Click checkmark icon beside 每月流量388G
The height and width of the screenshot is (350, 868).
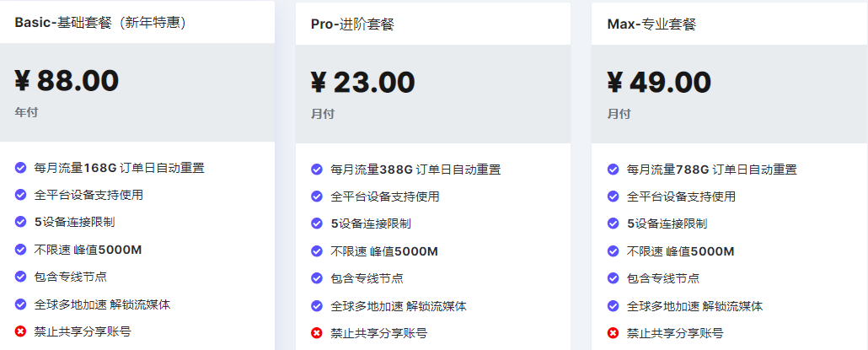tap(317, 169)
